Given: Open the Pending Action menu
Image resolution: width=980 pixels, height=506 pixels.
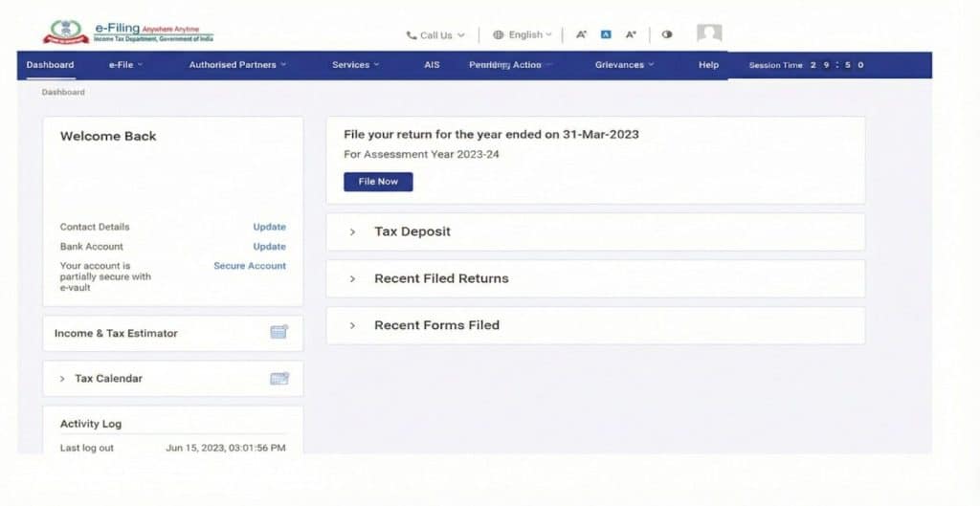Looking at the screenshot, I should click(x=510, y=65).
